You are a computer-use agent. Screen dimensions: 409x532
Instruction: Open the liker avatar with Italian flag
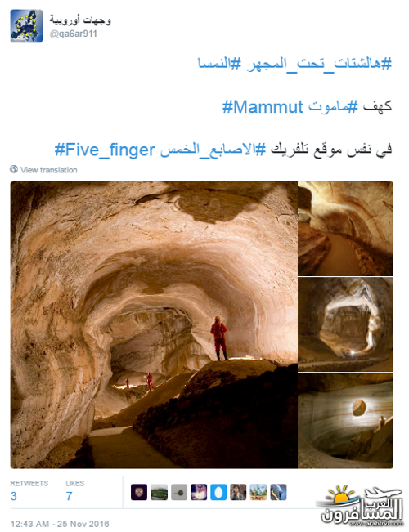pos(278,492)
